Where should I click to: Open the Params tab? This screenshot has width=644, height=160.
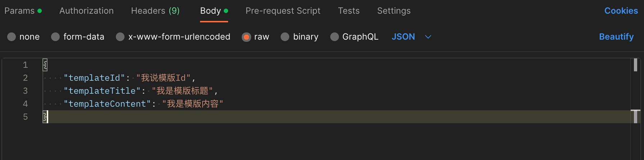(19, 11)
